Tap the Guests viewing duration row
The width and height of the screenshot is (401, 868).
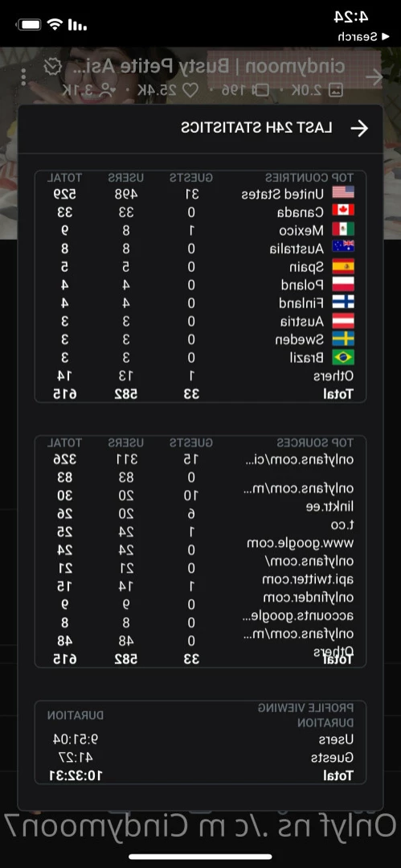click(x=200, y=757)
